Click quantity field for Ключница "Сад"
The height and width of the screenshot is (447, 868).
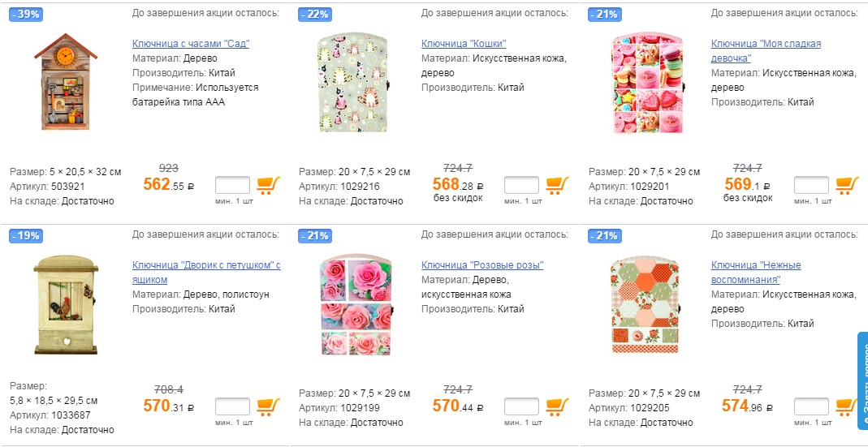tap(232, 185)
